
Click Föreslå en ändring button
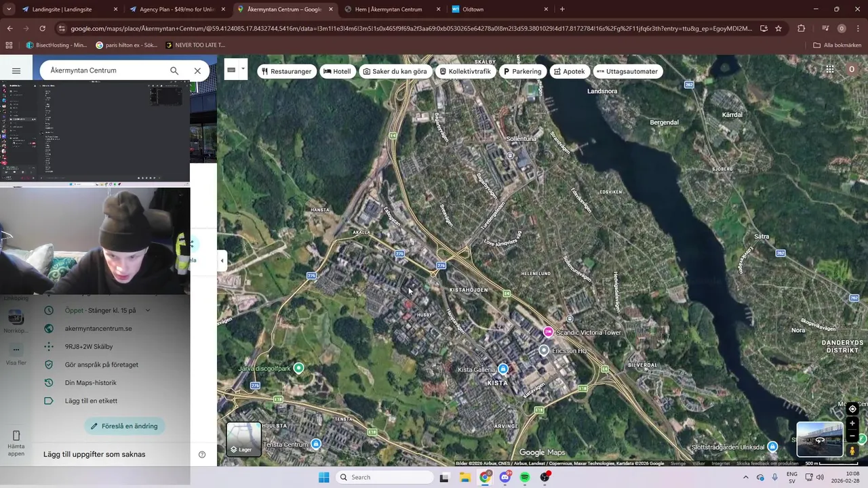click(124, 426)
